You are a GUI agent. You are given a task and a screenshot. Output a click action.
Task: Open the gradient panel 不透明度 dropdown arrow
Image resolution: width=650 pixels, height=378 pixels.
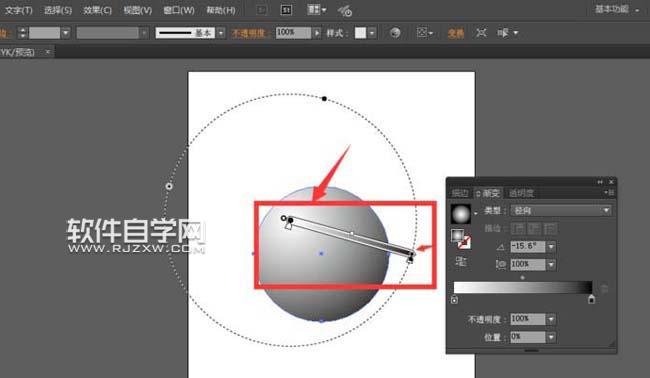tap(551, 319)
